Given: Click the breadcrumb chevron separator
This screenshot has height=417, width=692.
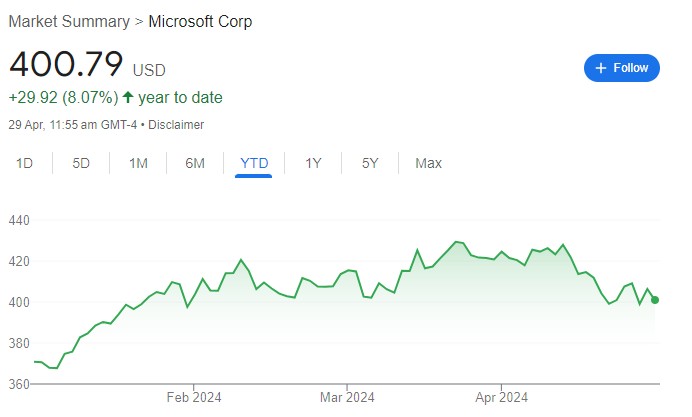Looking at the screenshot, I should (139, 21).
